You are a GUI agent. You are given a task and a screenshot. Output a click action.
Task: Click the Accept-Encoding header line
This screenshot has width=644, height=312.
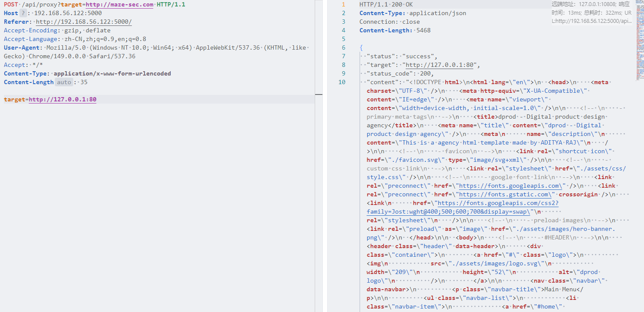(57, 30)
